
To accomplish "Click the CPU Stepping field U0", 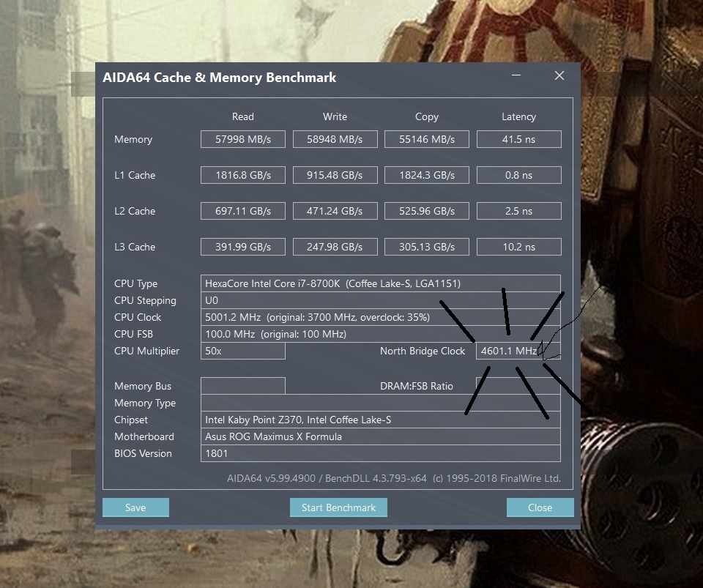I will (381, 300).
